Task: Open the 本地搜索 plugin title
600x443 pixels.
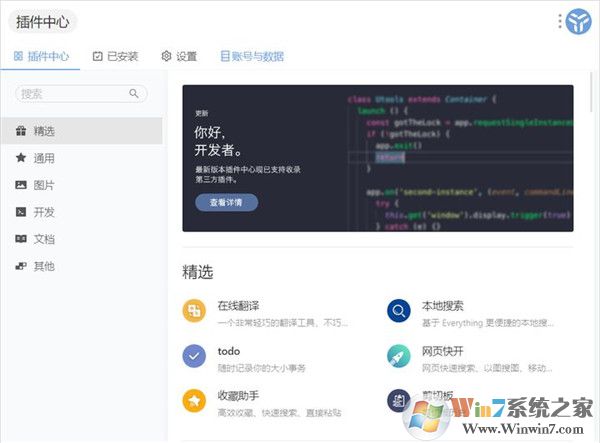Action: (443, 306)
